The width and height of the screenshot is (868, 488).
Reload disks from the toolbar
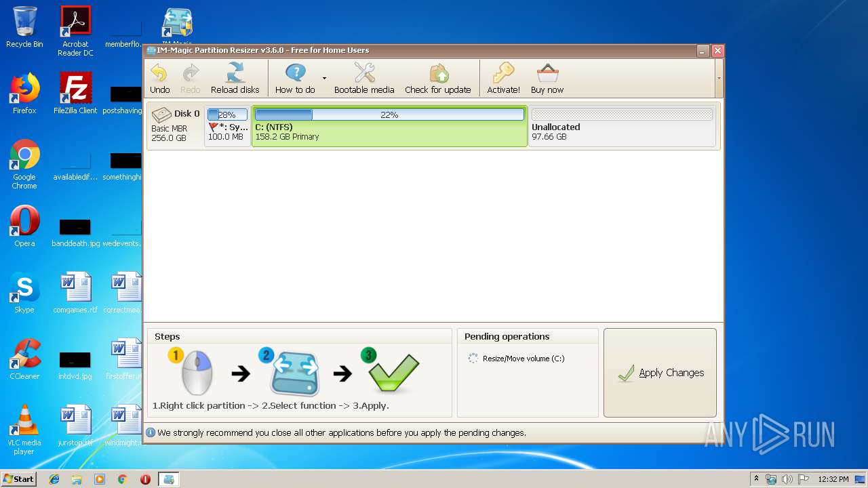235,79
